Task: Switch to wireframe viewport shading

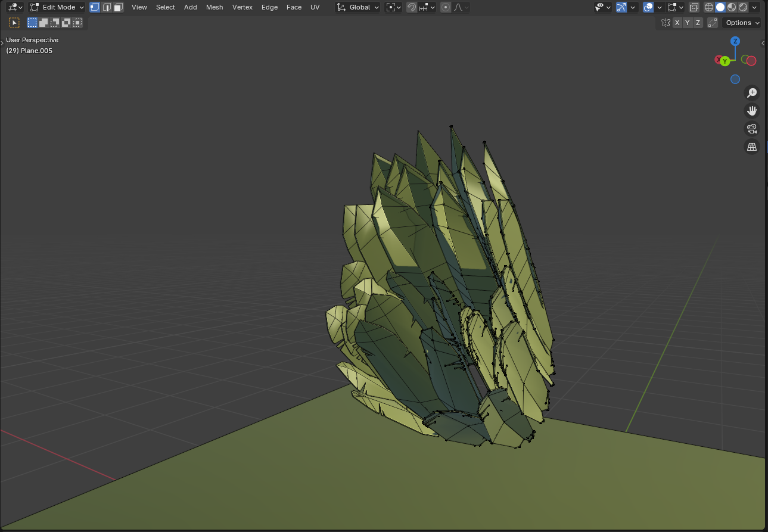Action: [709, 7]
